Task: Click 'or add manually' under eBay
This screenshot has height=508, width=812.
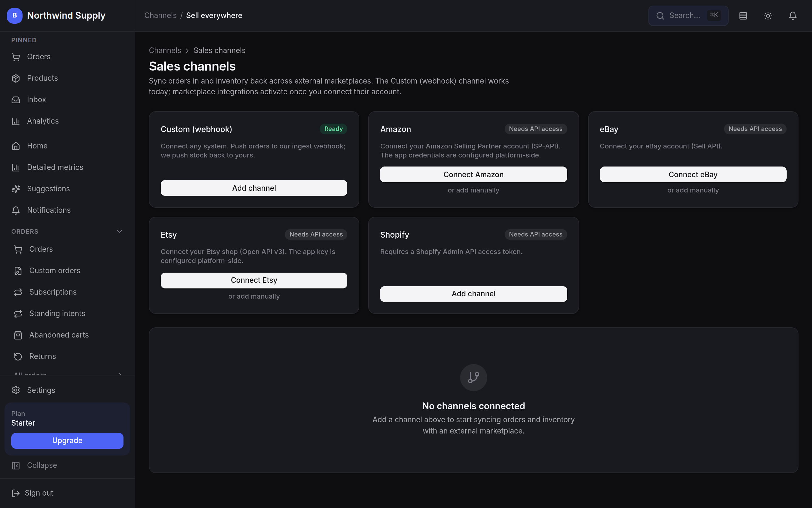Action: tap(693, 190)
